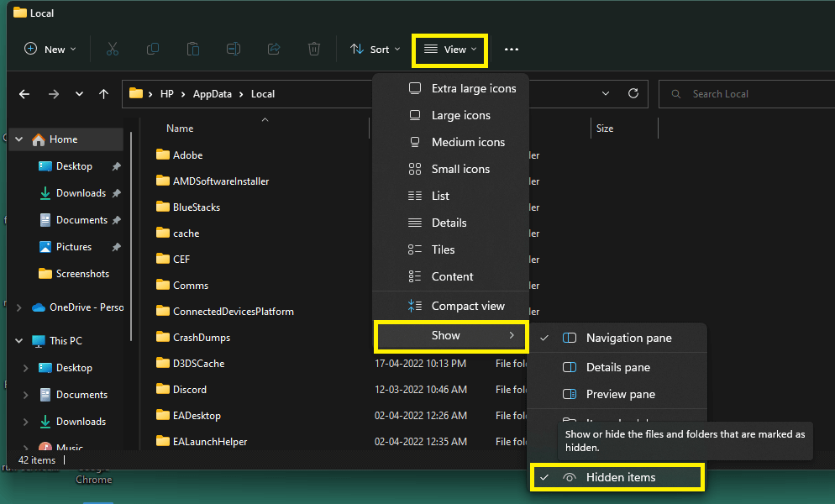Toggle the Hidden items option
Viewport: 835px width, 504px height.
pos(620,477)
